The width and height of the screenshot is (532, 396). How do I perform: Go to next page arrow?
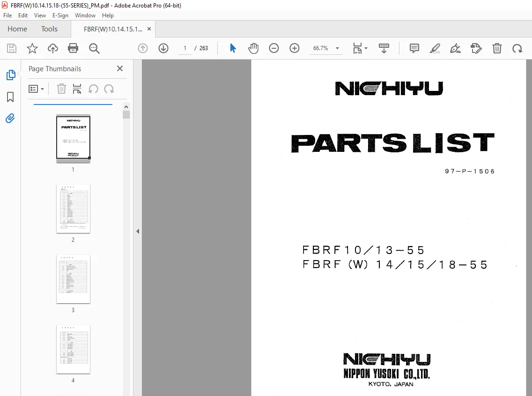coord(163,48)
